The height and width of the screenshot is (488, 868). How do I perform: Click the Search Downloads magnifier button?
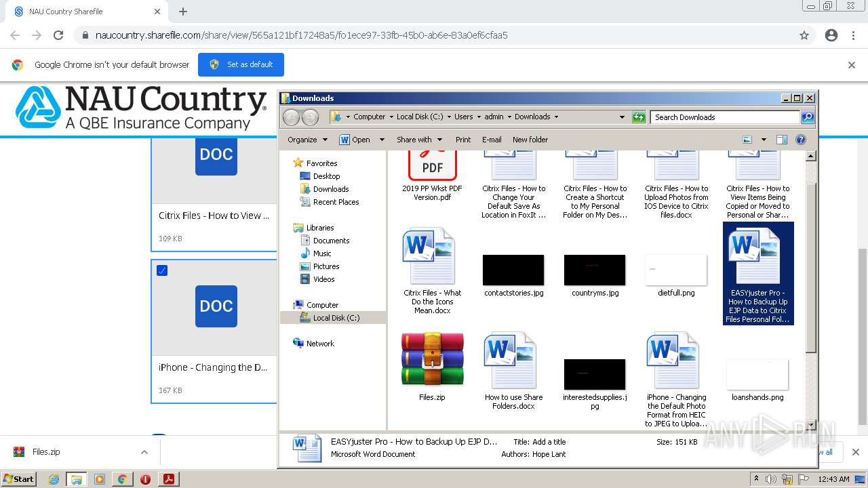(807, 117)
